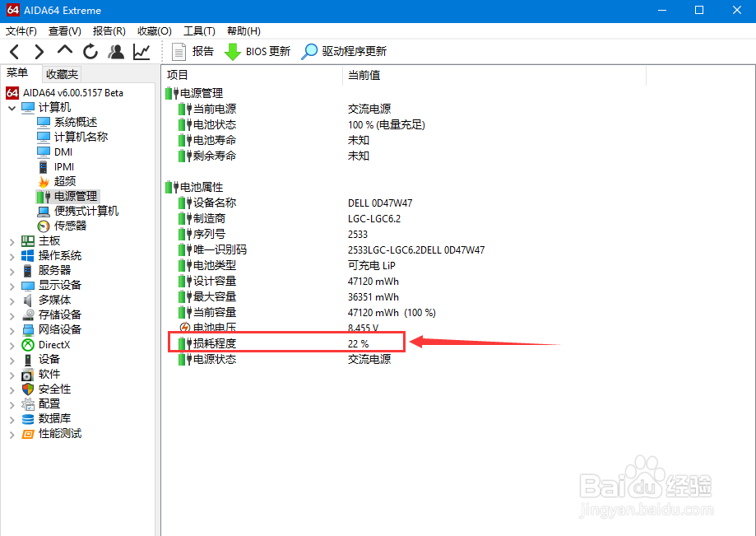The width and height of the screenshot is (756, 536).
Task: Click the 设备 device icon in tree
Action: coord(28,360)
